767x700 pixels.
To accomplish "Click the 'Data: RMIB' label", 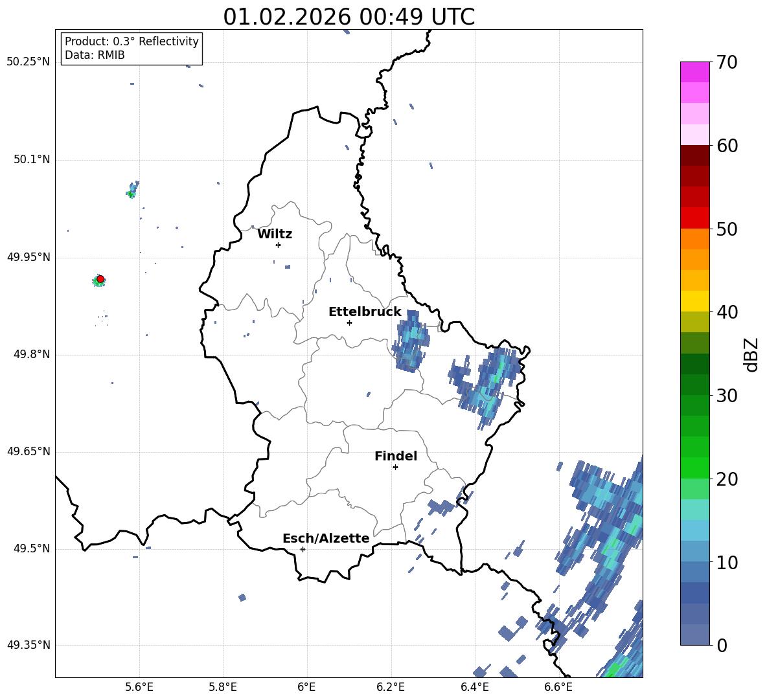I will [x=95, y=55].
